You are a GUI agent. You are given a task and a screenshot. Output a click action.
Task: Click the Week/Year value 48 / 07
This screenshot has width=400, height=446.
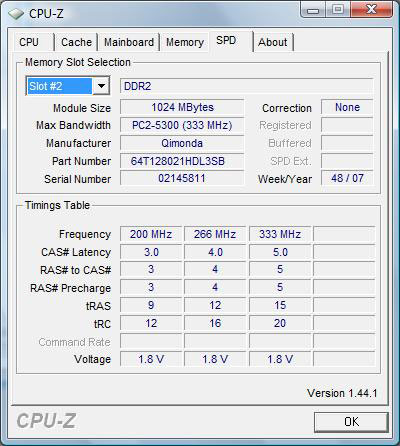(347, 178)
